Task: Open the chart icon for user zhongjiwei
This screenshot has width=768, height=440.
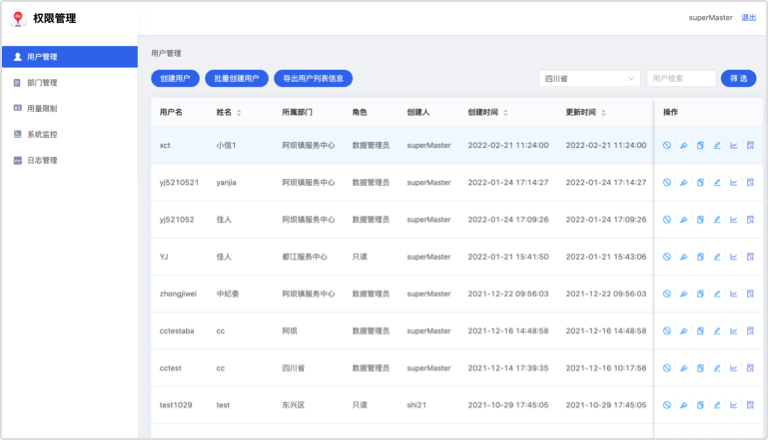Action: [734, 294]
